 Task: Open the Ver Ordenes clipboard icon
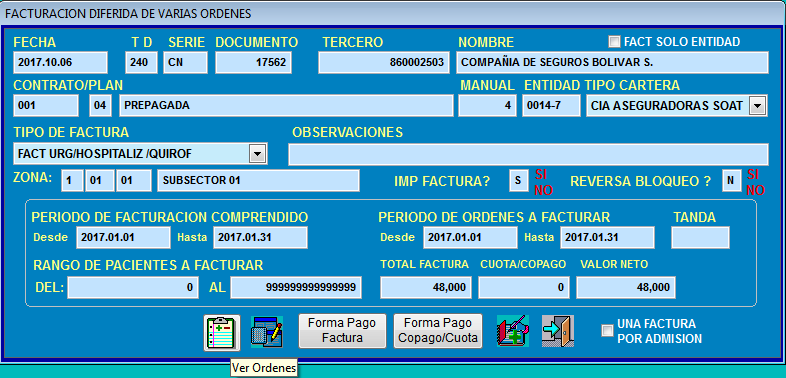point(222,332)
